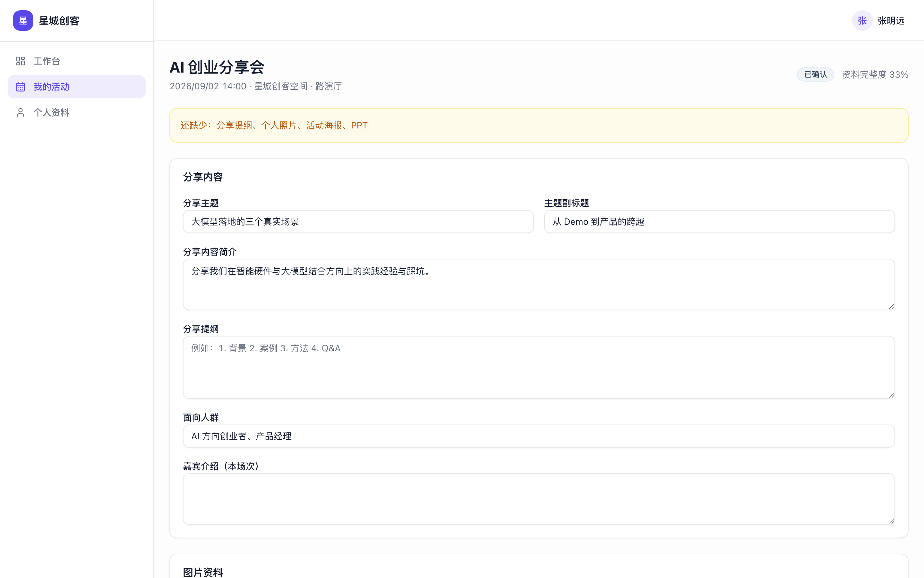Viewport: 924px width, 578px height.
Task: Click resize handle of 分享提纲 text area
Action: [892, 395]
